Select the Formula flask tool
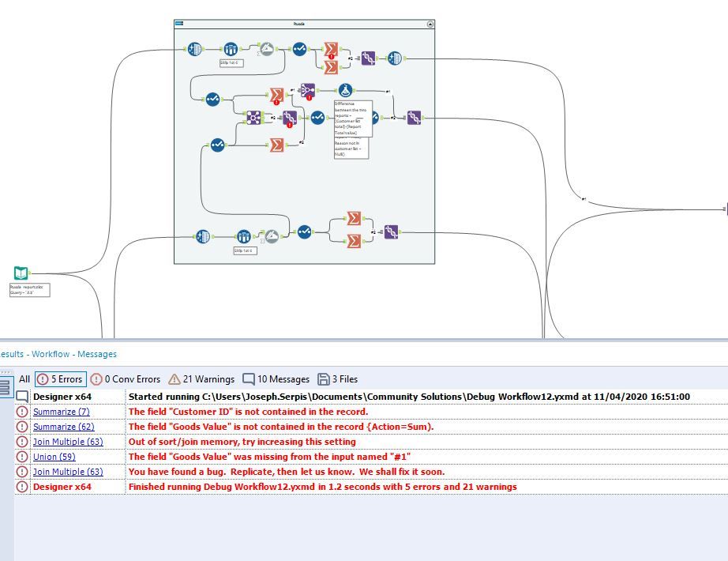Screen dimensions: 728x561 coord(345,90)
